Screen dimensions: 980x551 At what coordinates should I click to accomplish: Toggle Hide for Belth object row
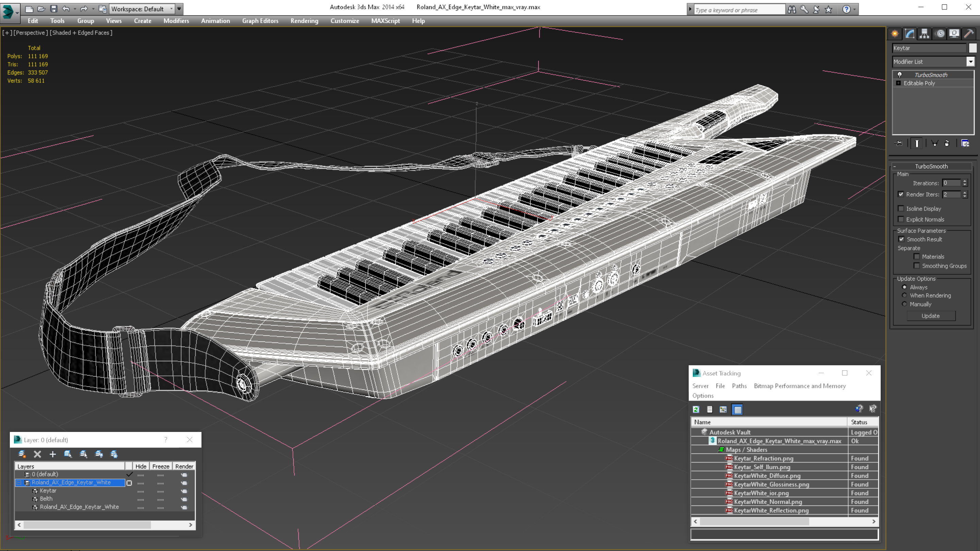(x=141, y=499)
